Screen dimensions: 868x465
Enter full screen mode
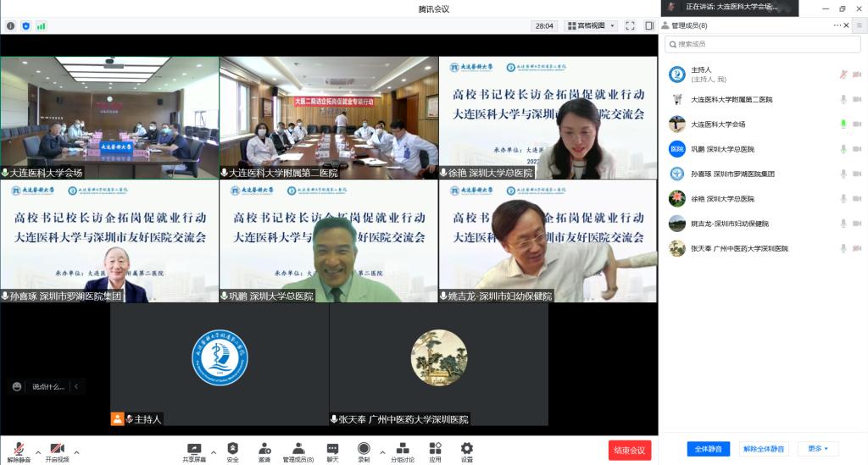[630, 26]
